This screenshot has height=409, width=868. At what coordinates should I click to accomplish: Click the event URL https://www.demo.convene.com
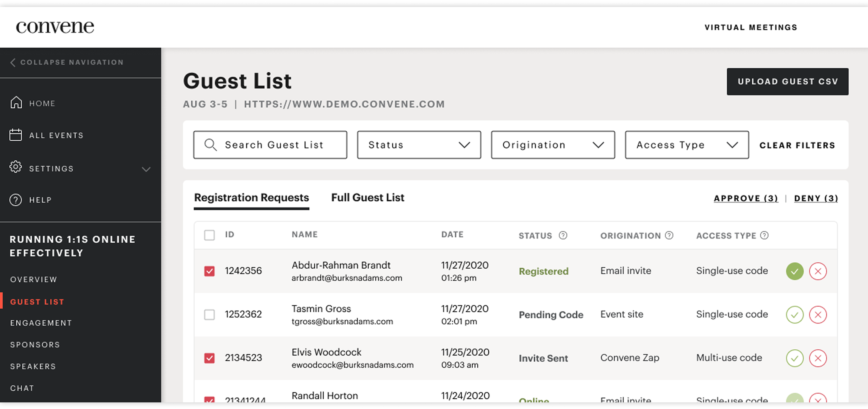[344, 104]
